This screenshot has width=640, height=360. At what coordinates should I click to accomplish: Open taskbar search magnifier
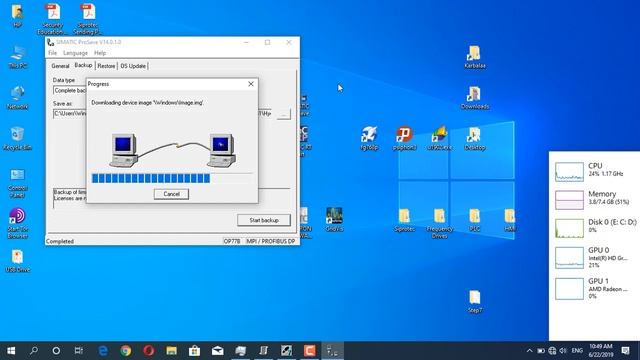click(x=34, y=351)
